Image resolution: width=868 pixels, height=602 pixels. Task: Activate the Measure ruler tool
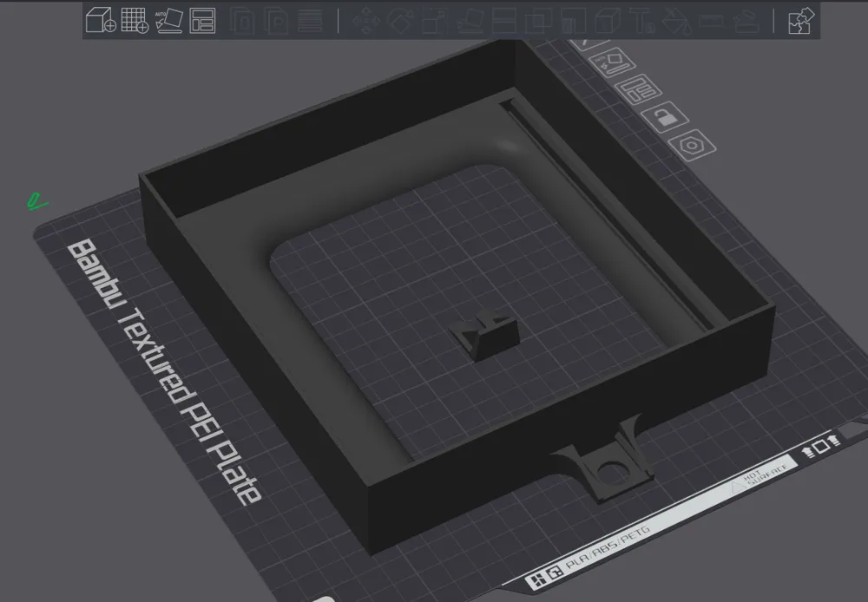coord(711,21)
